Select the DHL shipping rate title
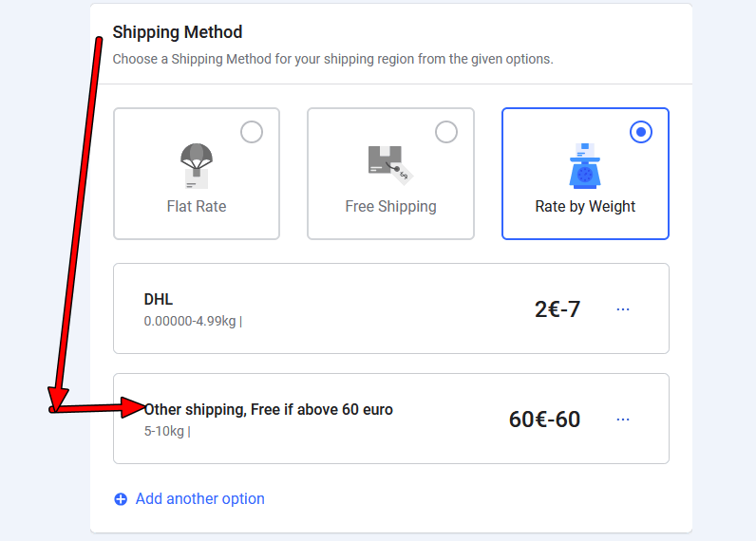This screenshot has width=756, height=541. coord(159,300)
